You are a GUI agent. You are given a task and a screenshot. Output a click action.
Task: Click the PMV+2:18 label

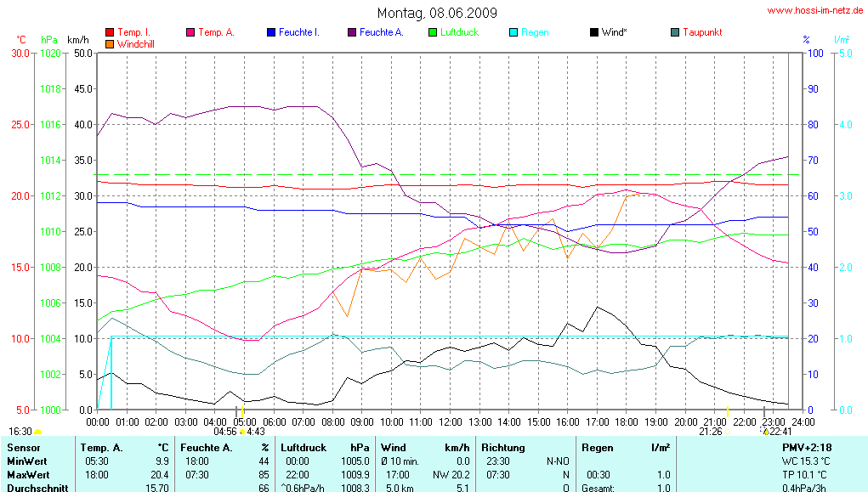(x=807, y=447)
